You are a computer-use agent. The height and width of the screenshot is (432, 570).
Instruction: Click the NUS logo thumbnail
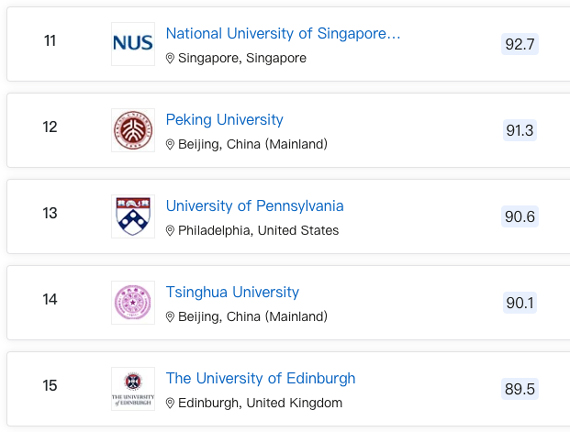[133, 44]
